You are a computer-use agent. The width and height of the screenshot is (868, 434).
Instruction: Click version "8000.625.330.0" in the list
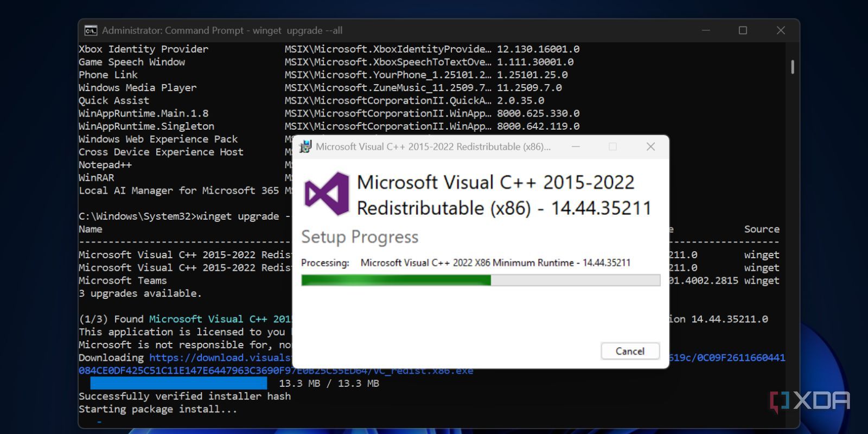538,113
